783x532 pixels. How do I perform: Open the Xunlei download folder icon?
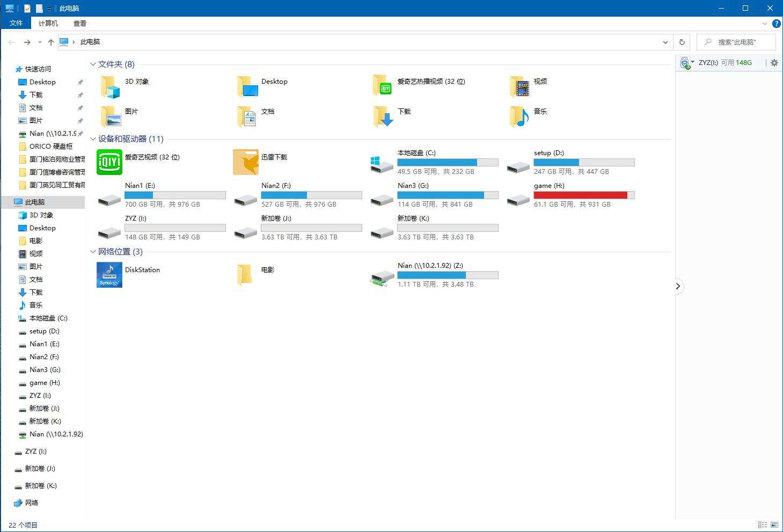(246, 162)
